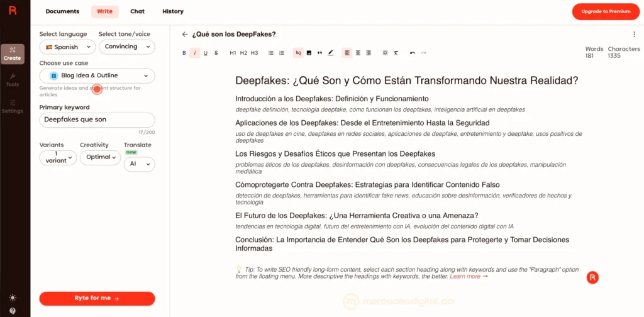Toggle bold formatting

point(184,53)
